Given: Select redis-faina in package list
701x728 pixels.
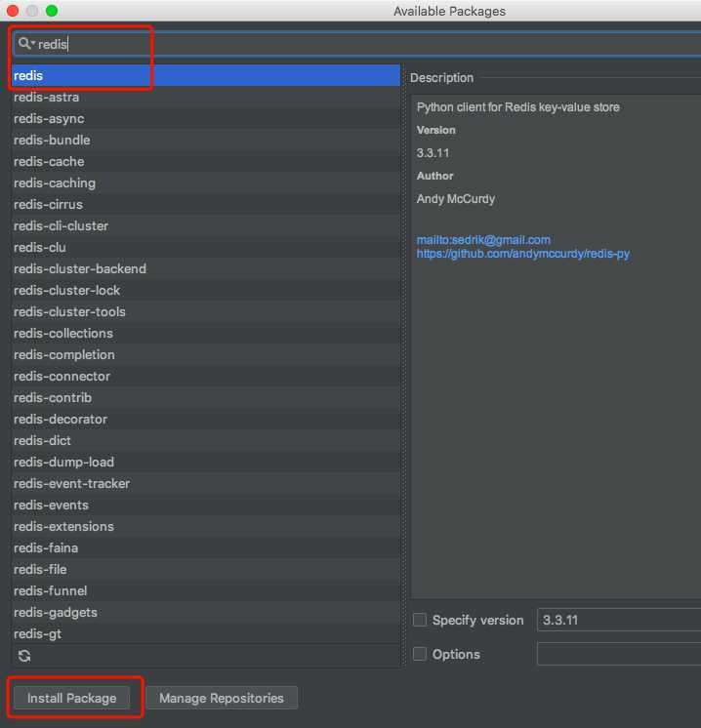Looking at the screenshot, I should [206, 547].
